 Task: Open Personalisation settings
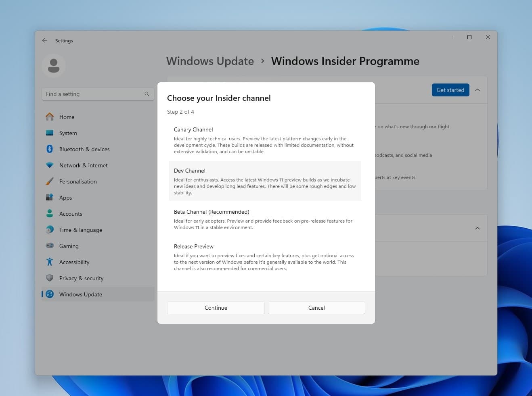(98, 181)
